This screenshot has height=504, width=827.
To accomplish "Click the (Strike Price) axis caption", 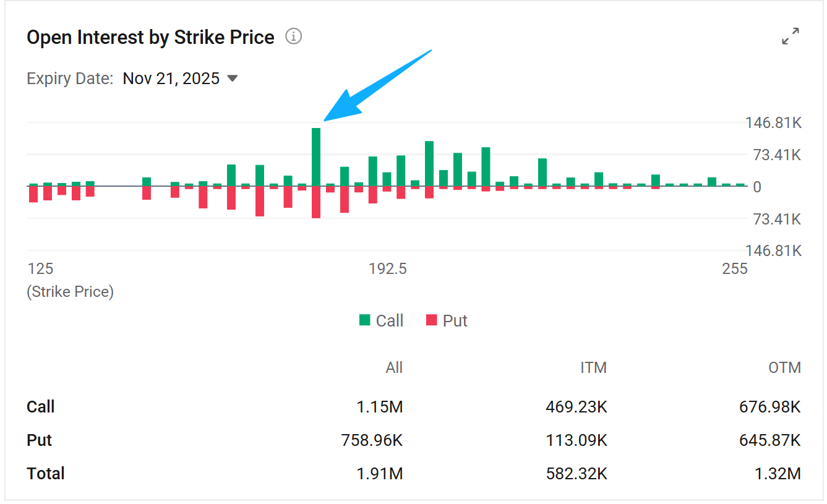I will 71,291.
